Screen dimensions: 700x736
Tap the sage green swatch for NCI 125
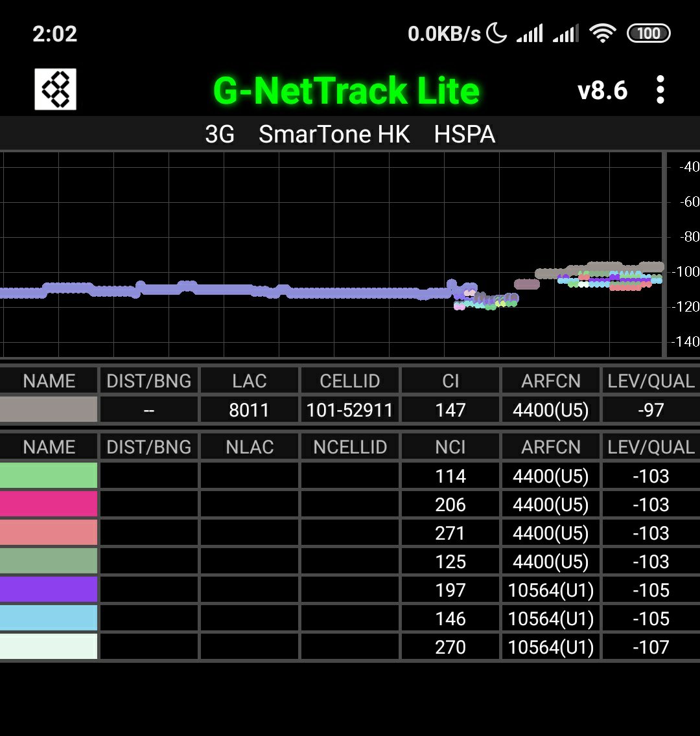(x=49, y=561)
